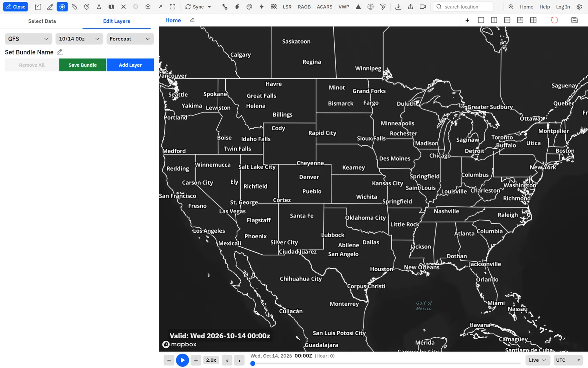Click the wavy lines icon
Viewport: 588px width, 368px height.
[x=274, y=7]
